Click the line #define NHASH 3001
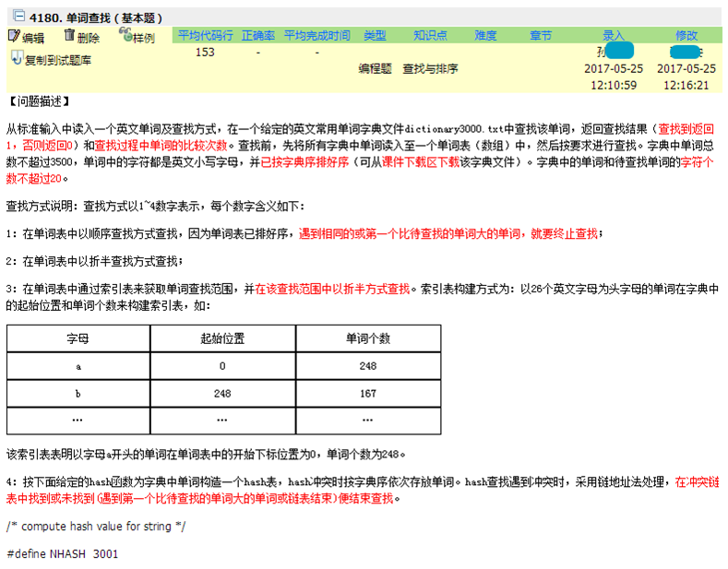 [x=63, y=553]
